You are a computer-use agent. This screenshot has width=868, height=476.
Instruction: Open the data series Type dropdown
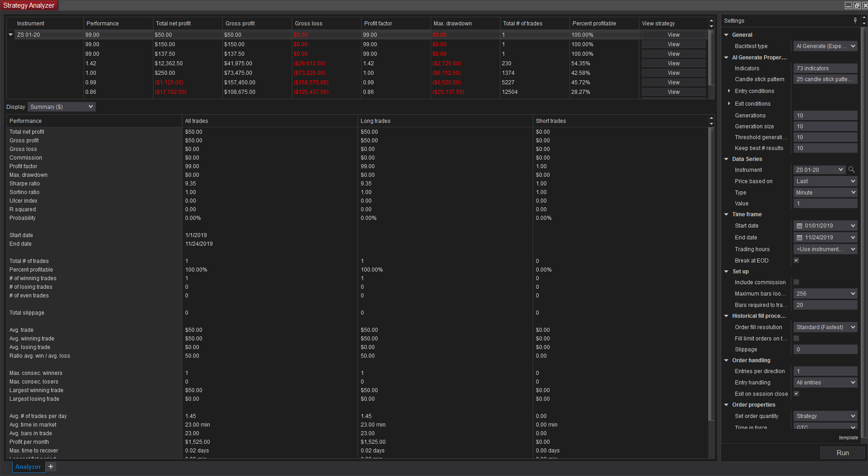point(825,193)
